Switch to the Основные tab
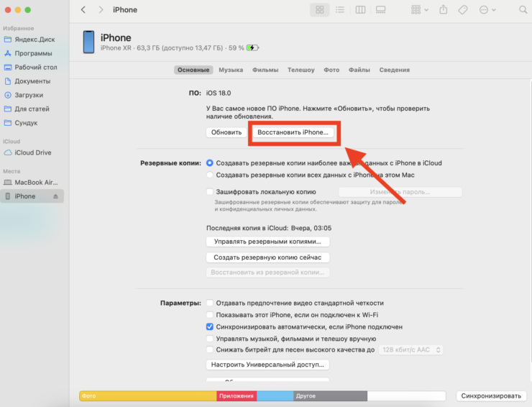The height and width of the screenshot is (407, 532). click(x=193, y=70)
